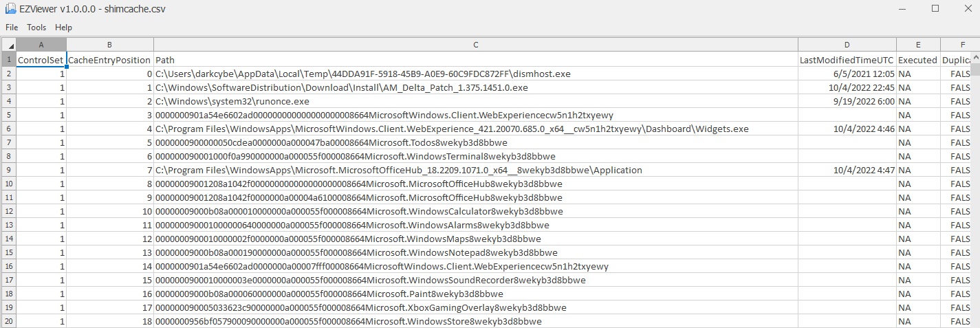Viewport: 980px width, 328px height.
Task: Click the CacheEntryPosition header cell
Action: point(109,60)
